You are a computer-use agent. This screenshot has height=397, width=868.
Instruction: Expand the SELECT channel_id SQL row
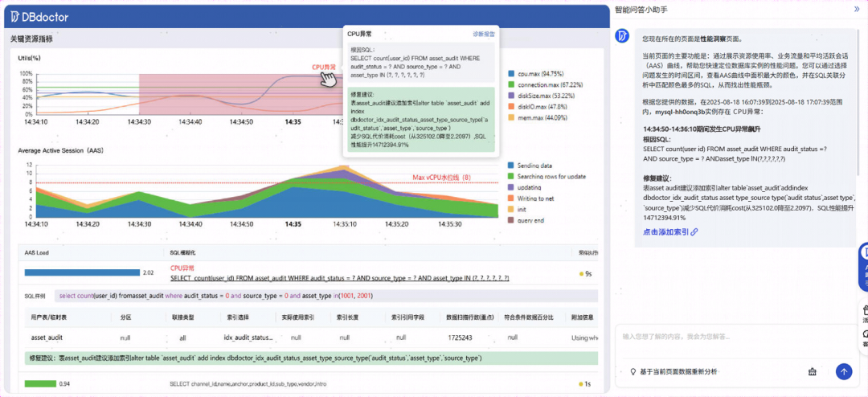coord(248,383)
